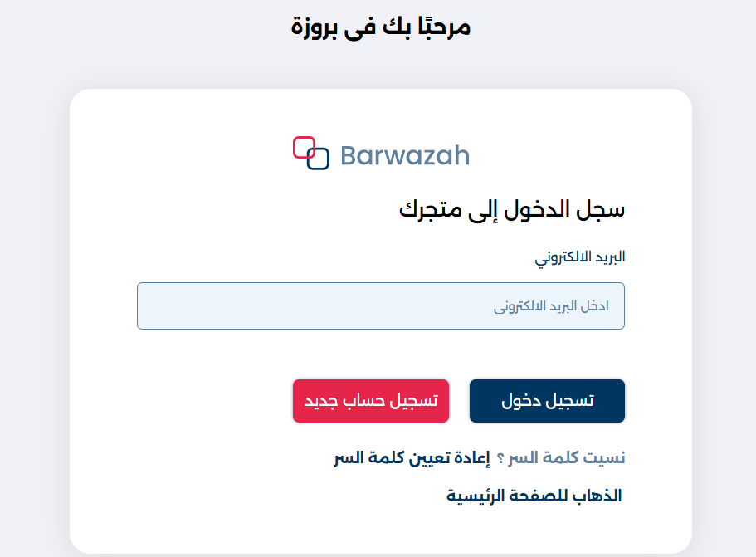This screenshot has width=756, height=557.
Task: Click the ادخل البريد الالكتروني placeholder text
Action: (x=551, y=306)
